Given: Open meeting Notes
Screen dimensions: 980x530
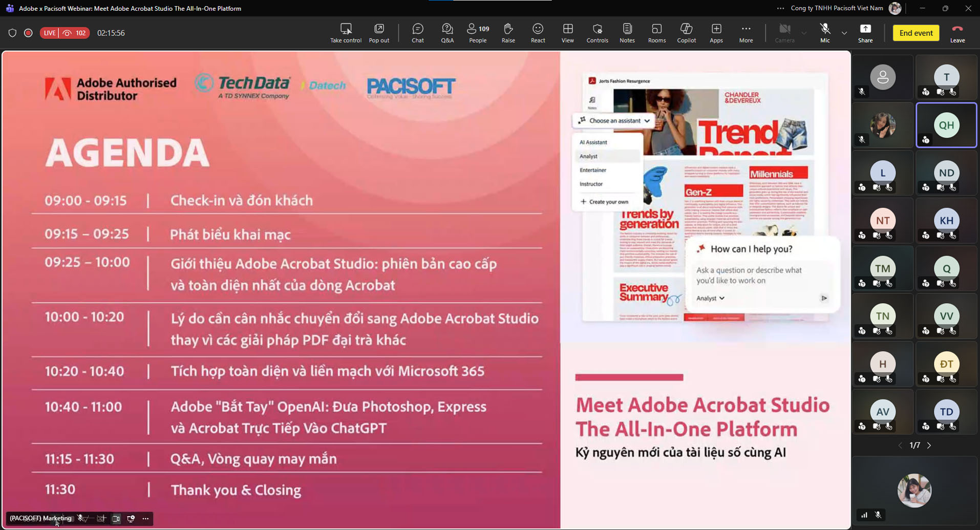Looking at the screenshot, I should (627, 33).
